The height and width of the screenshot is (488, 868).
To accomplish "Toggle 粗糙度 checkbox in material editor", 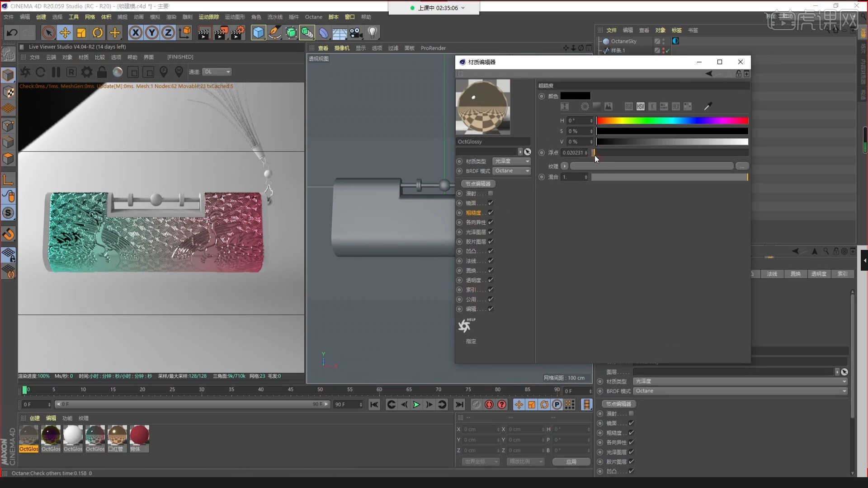I will point(491,212).
